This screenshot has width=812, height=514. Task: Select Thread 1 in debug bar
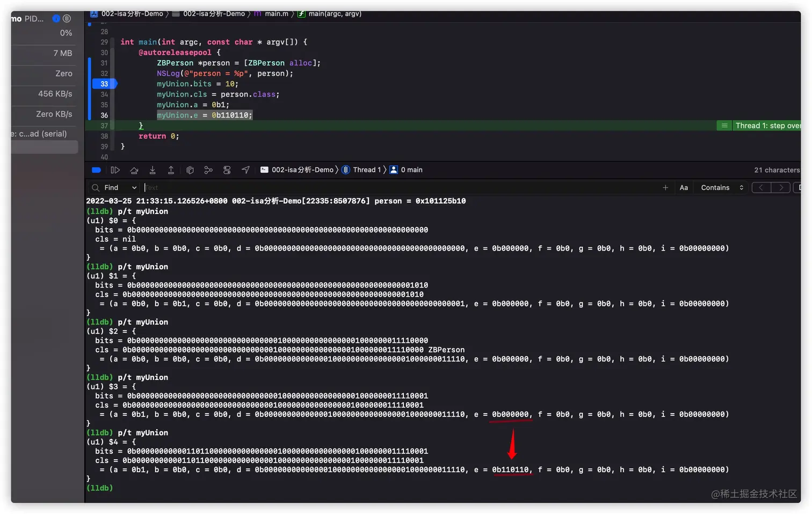[361, 170]
